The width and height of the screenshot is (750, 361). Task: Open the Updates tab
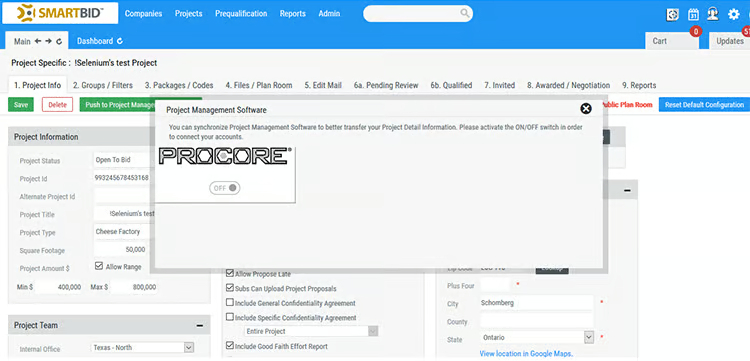[729, 41]
